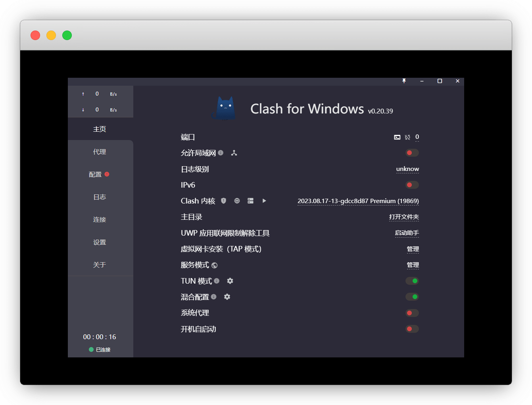This screenshot has height=405, width=532.
Task: Click the Clash cat logo
Action: pos(225,108)
